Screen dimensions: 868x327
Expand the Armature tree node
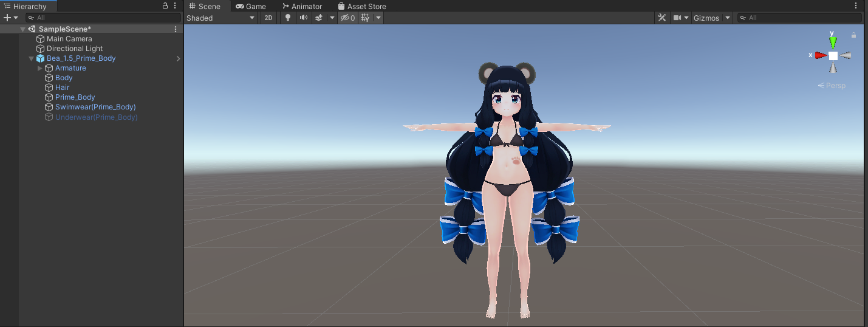[40, 68]
